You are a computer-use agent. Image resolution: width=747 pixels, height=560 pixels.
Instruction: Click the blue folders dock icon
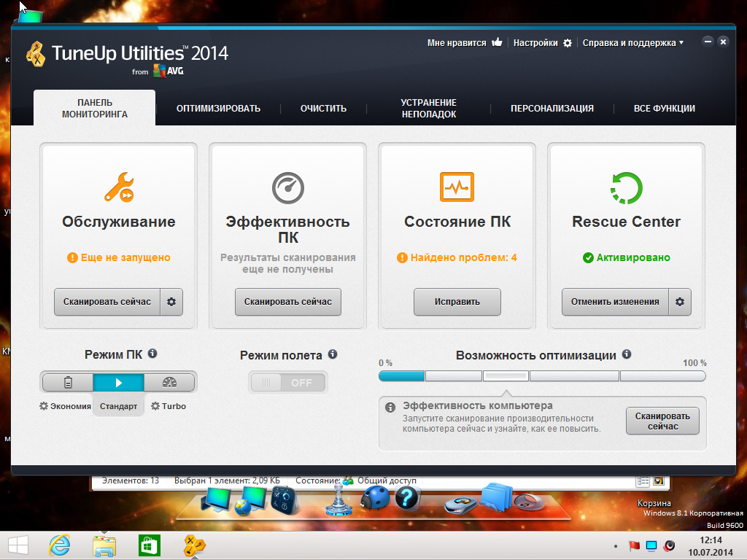[x=496, y=497]
